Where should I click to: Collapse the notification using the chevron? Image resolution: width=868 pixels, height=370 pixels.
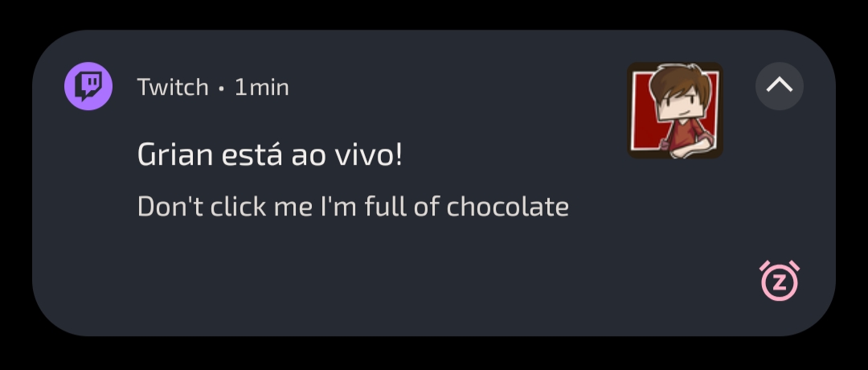[x=779, y=86]
